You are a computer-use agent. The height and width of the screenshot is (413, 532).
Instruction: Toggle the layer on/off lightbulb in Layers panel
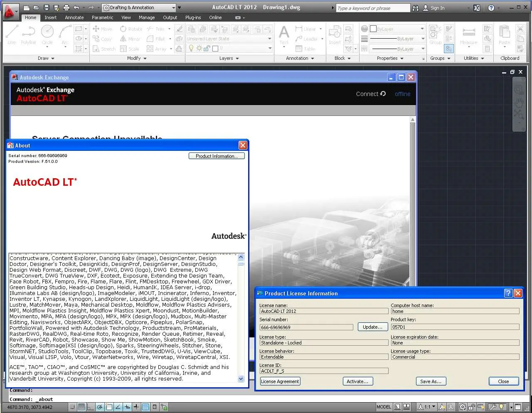pyautogui.click(x=191, y=48)
